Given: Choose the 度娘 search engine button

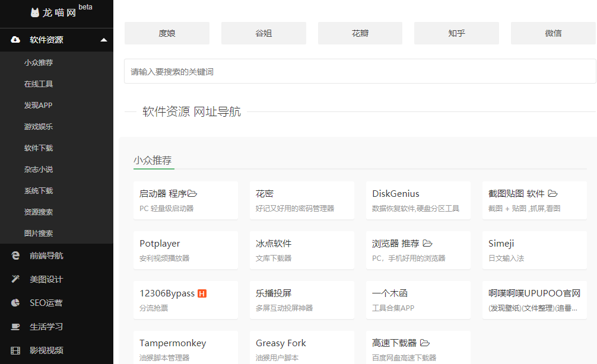Looking at the screenshot, I should click(x=167, y=33).
